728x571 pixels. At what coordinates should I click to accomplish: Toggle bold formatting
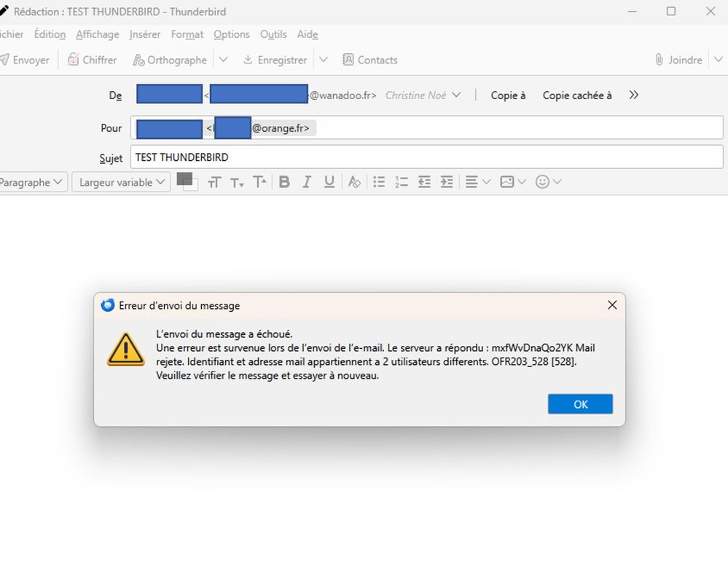284,182
